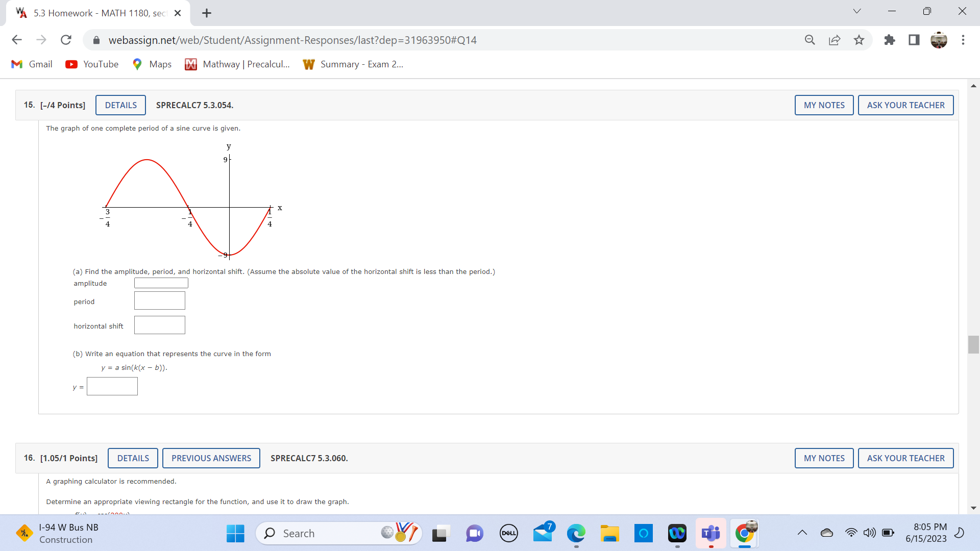Open the Summary - Exam 2 bookmark
980x551 pixels.
pyautogui.click(x=353, y=64)
